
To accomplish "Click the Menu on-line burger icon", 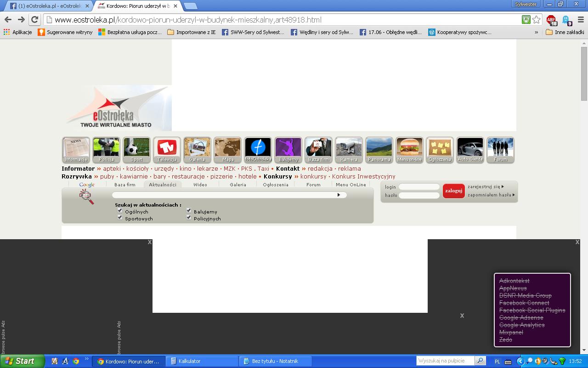I will (x=409, y=149).
